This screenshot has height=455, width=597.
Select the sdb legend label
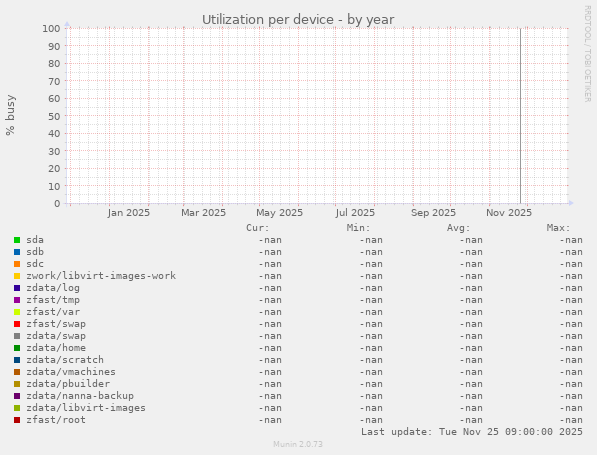[x=35, y=252]
